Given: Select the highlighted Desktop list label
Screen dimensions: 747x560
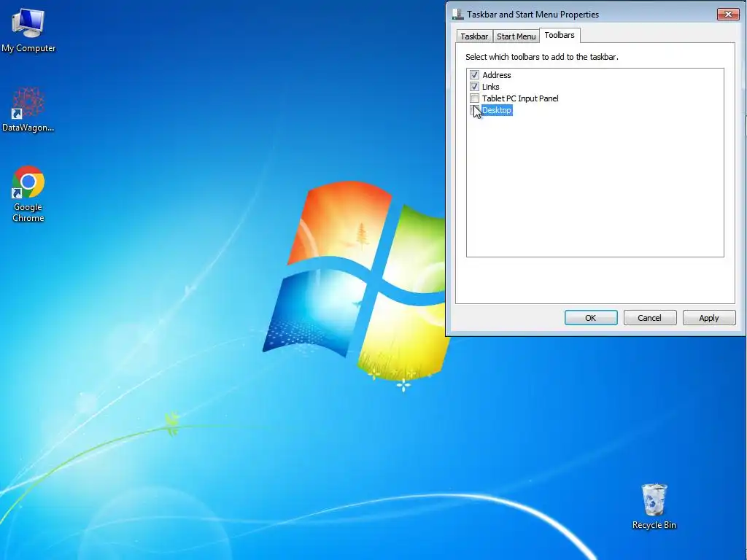Looking at the screenshot, I should point(496,110).
